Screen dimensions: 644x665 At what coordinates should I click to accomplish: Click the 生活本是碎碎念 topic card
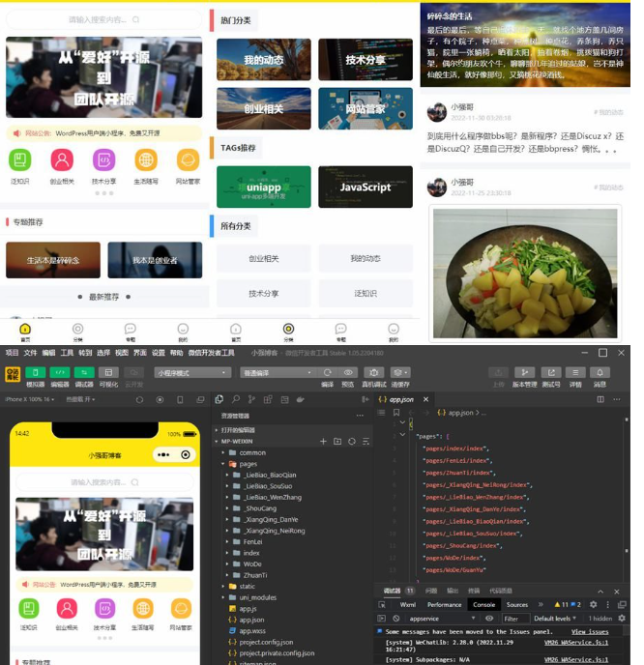coord(53,260)
